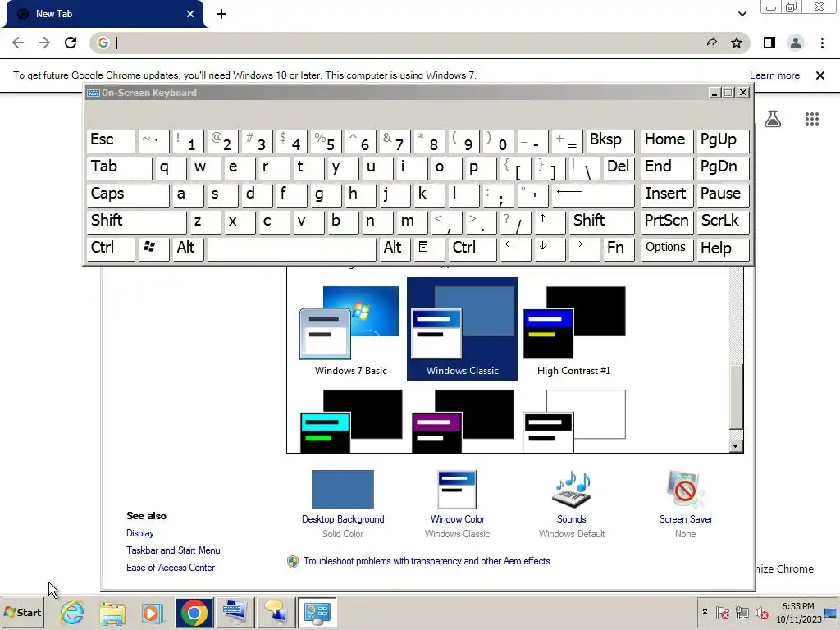Bookmark this tab with the star

point(737,43)
